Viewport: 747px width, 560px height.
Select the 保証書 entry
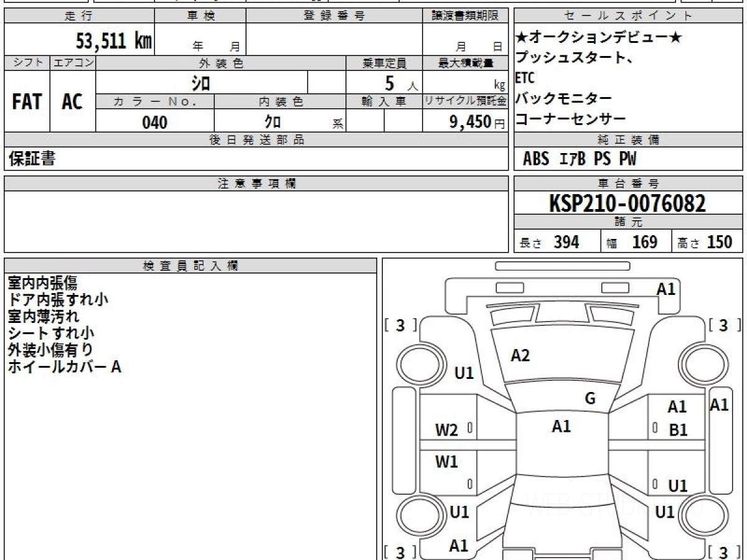32,159
